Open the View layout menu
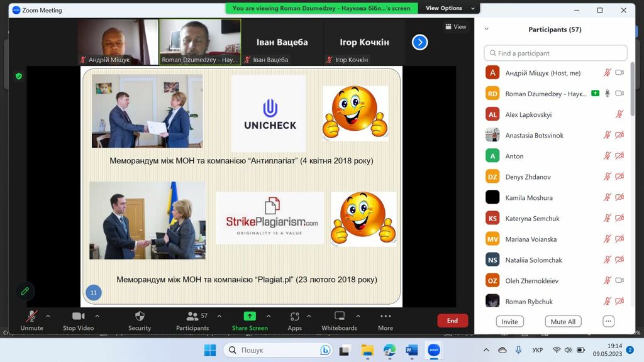The height and width of the screenshot is (362, 644). click(x=456, y=26)
